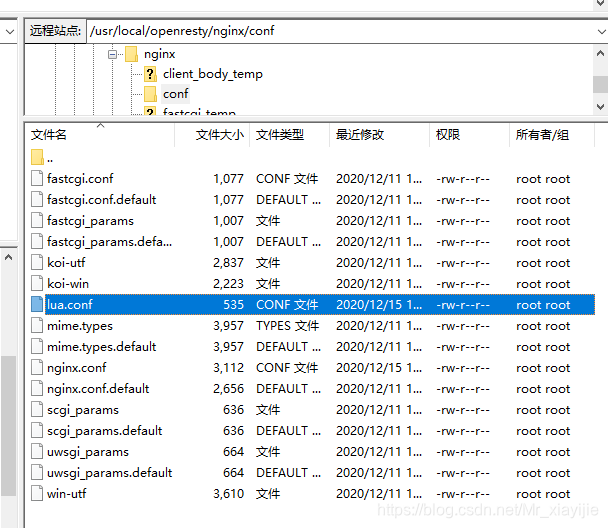Click the conf folder icon in tree
The image size is (608, 528).
(150, 94)
